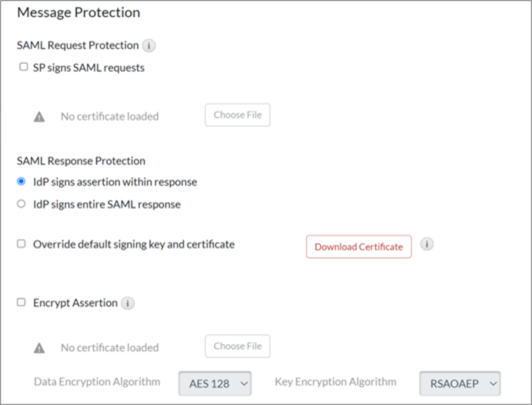Click Download Certificate
This screenshot has width=532, height=405.
click(x=359, y=247)
